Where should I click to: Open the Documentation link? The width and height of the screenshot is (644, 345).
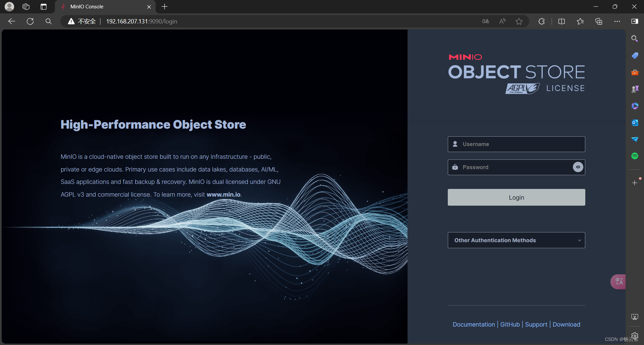click(474, 324)
